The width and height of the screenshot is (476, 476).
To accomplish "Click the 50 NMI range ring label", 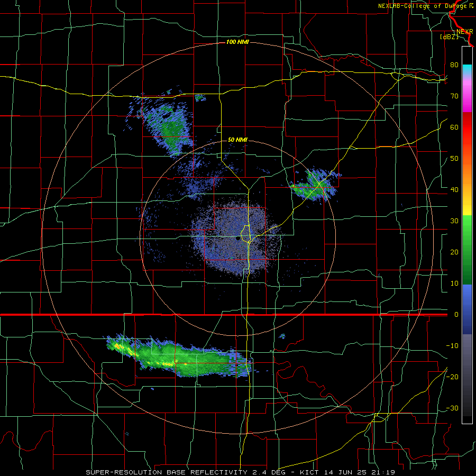I will pos(237,140).
